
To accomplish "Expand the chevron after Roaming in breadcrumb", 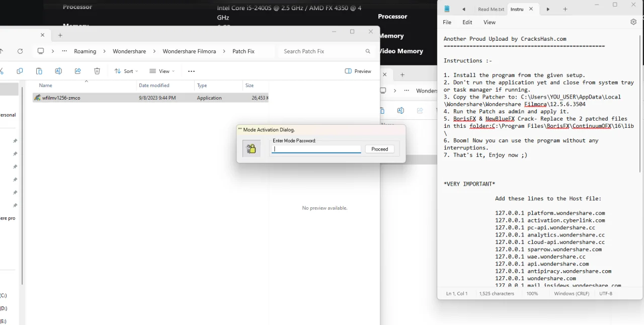I will (104, 51).
